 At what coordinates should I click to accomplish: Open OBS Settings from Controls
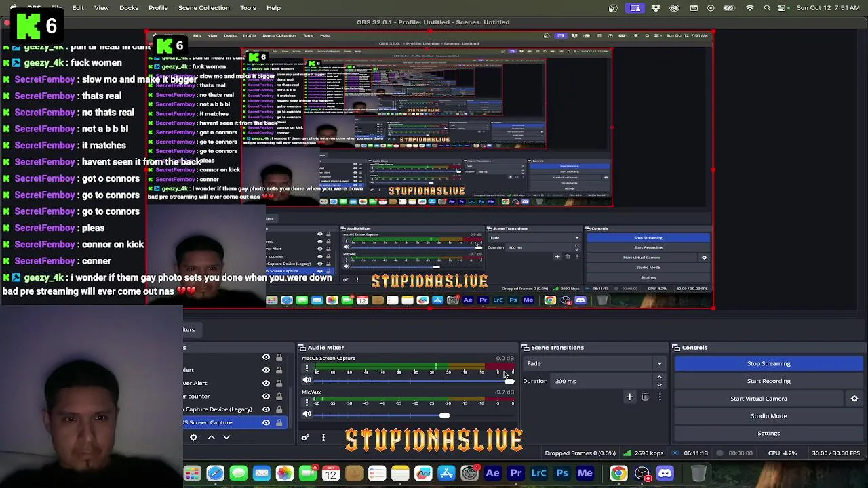768,434
